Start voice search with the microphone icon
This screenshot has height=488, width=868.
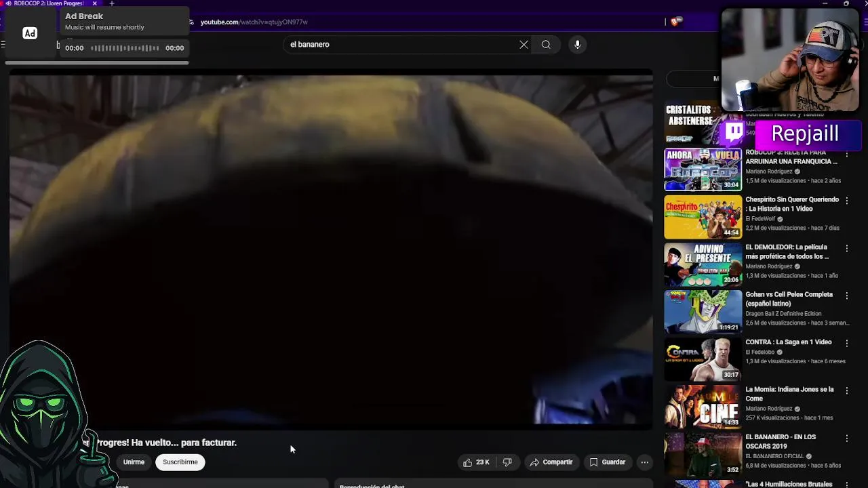578,45
